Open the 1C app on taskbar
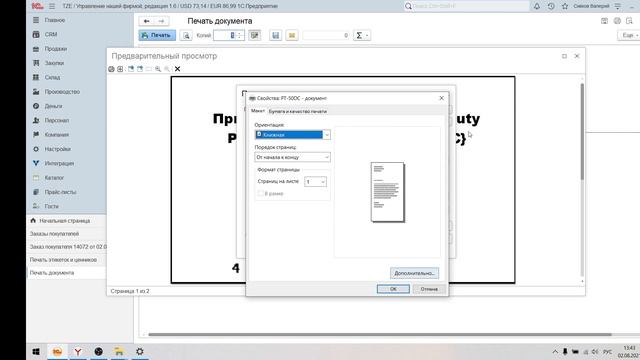Viewport: 640px width, 360px height. (57, 351)
